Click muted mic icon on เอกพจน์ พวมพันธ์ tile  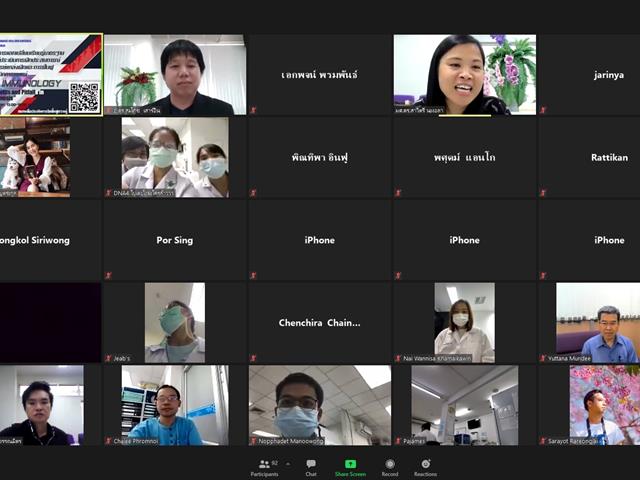pos(253,110)
